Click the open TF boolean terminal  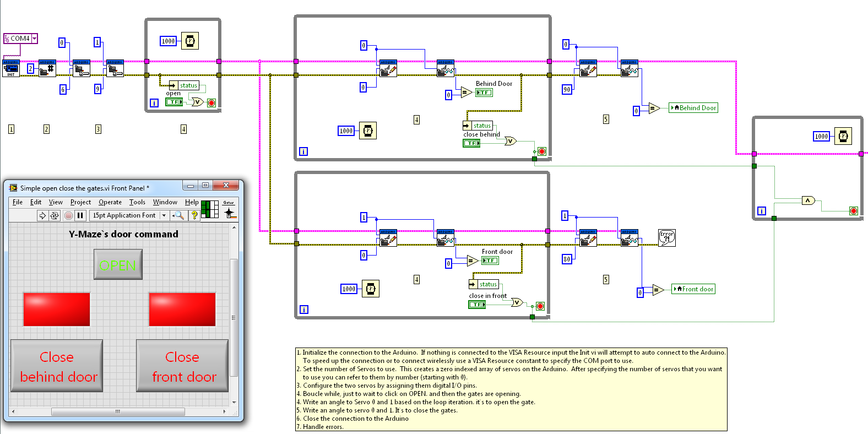[174, 102]
